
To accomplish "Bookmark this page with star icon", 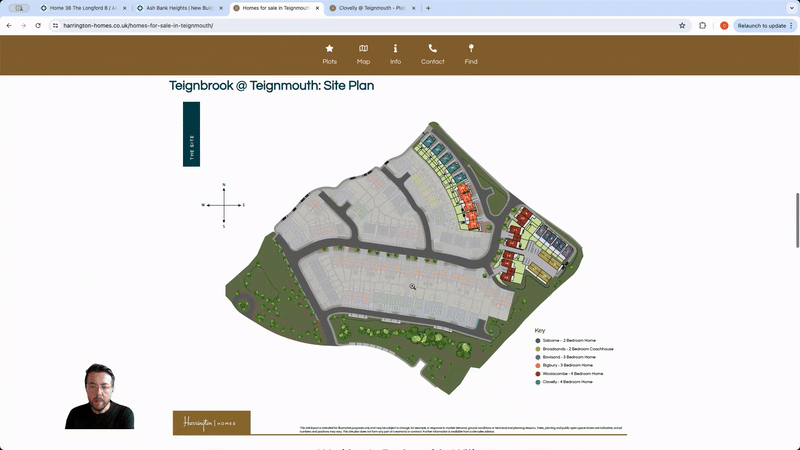I will (x=682, y=25).
